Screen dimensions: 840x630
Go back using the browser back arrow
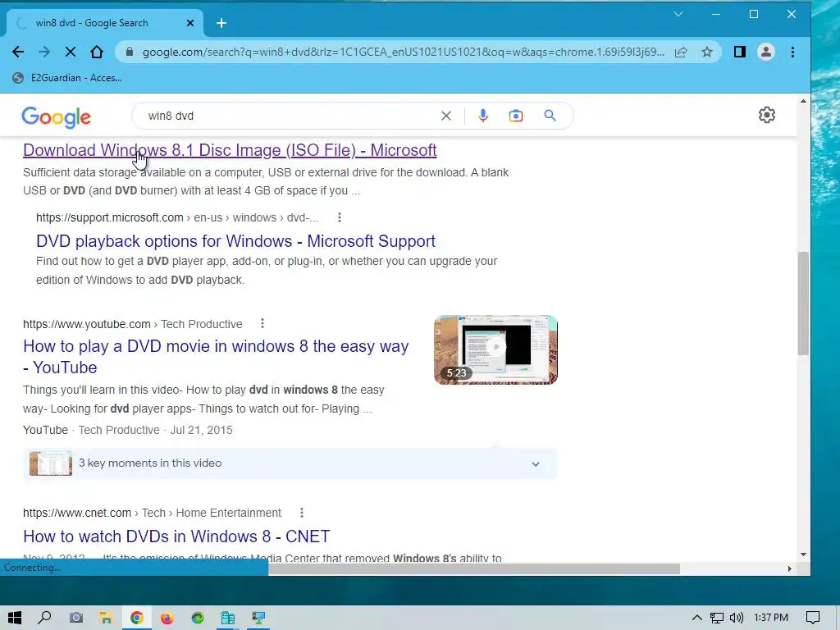(x=18, y=52)
